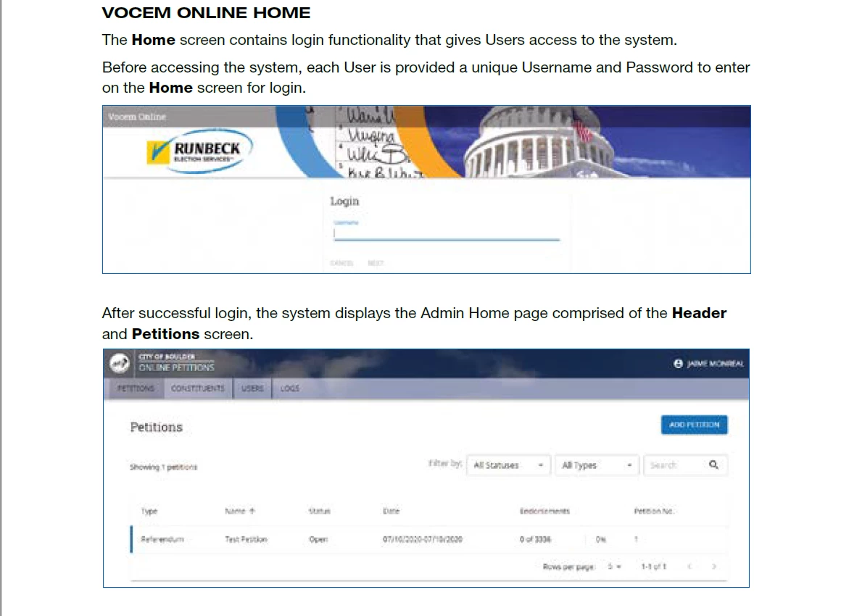Image resolution: width=849 pixels, height=616 pixels.
Task: Click the 0% endorsement percentage cell
Action: point(601,539)
